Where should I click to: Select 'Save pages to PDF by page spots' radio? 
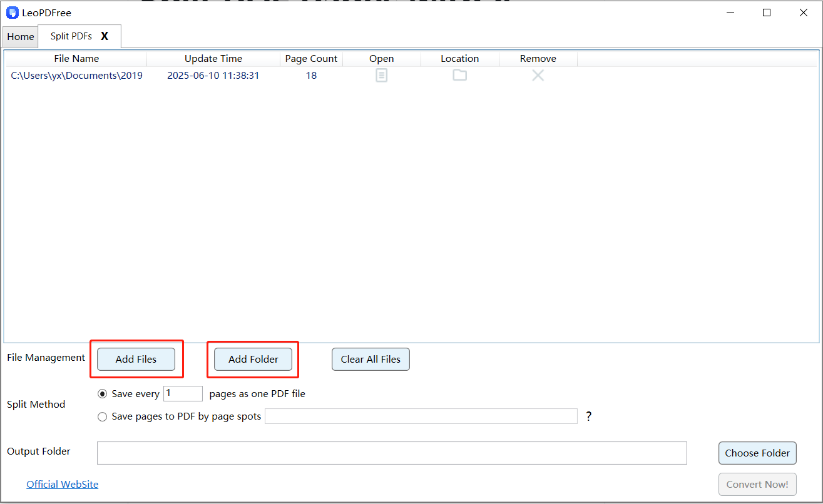[x=103, y=416]
